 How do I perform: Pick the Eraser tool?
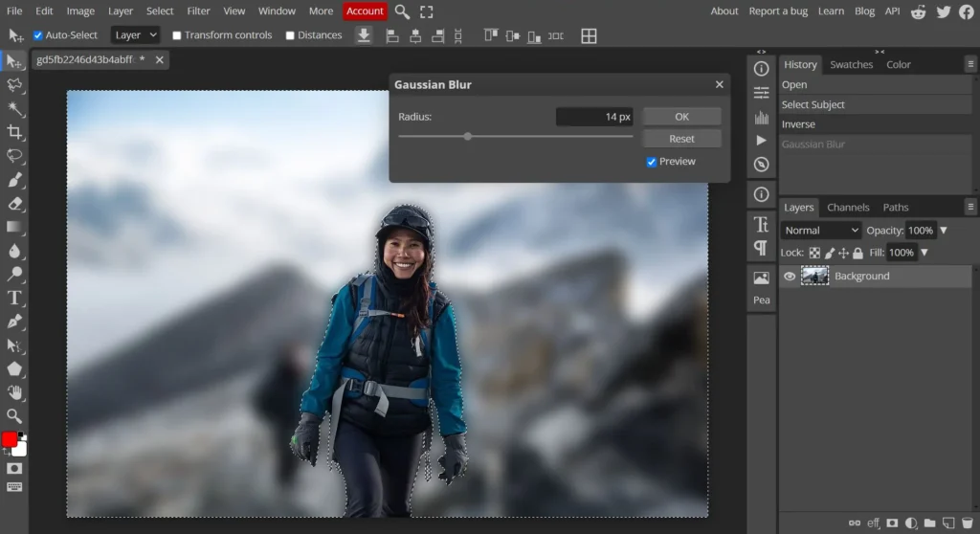pyautogui.click(x=14, y=204)
